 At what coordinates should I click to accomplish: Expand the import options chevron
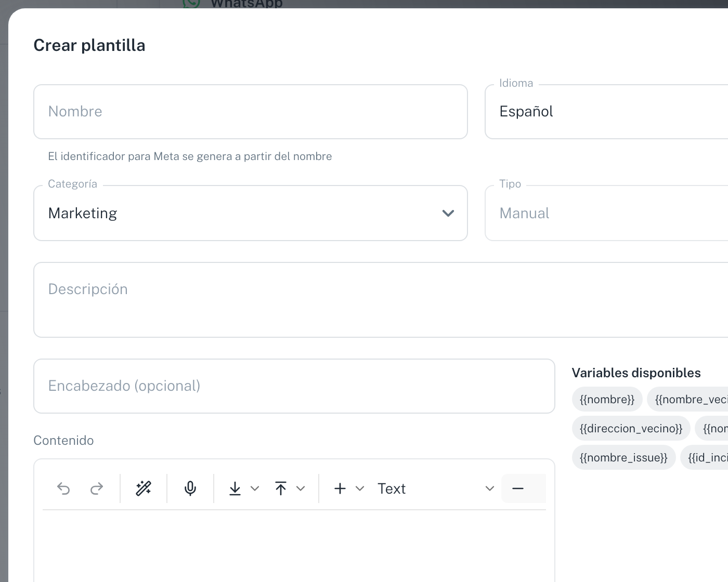point(255,488)
